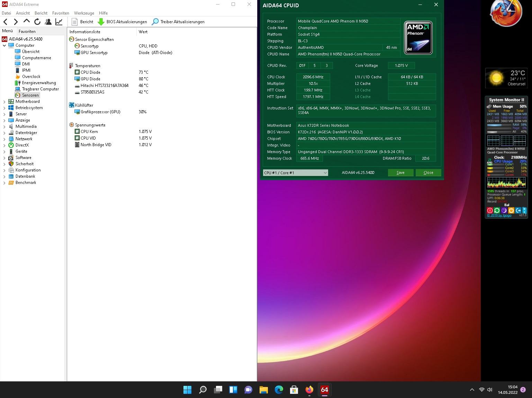This screenshot has width=532, height=398.
Task: Collapse the Computer tree node
Action: pos(4,45)
